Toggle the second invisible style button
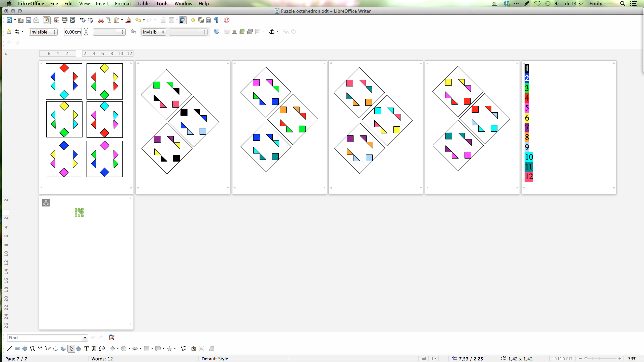This screenshot has height=362, width=644. pos(152,32)
